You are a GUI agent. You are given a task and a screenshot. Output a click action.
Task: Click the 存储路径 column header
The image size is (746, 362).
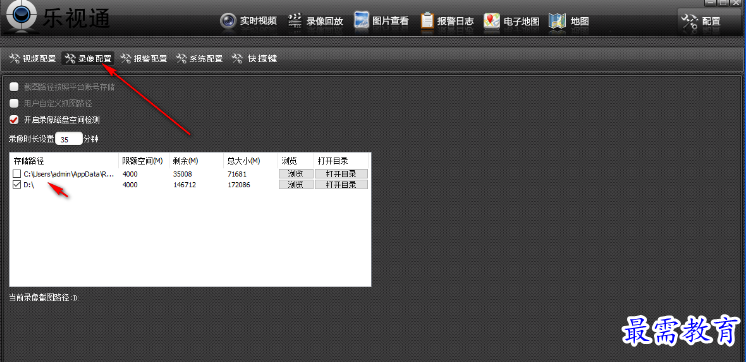coord(64,161)
